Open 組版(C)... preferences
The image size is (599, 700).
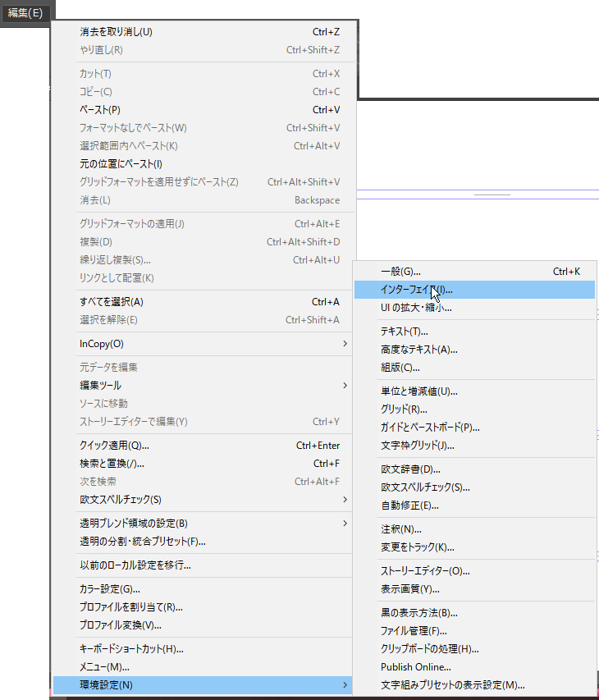475,368
